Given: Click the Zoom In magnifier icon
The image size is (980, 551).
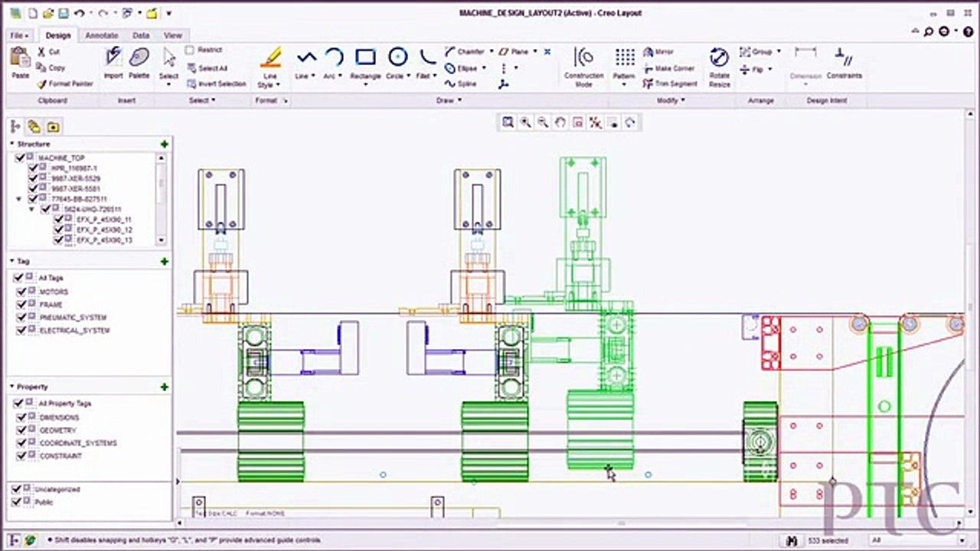Looking at the screenshot, I should 525,122.
